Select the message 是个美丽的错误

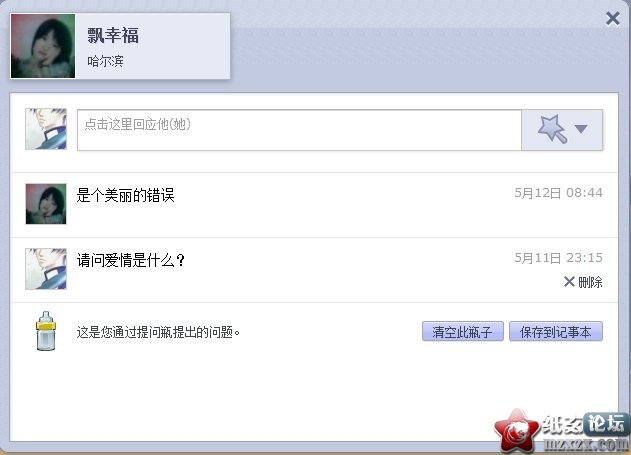point(126,196)
